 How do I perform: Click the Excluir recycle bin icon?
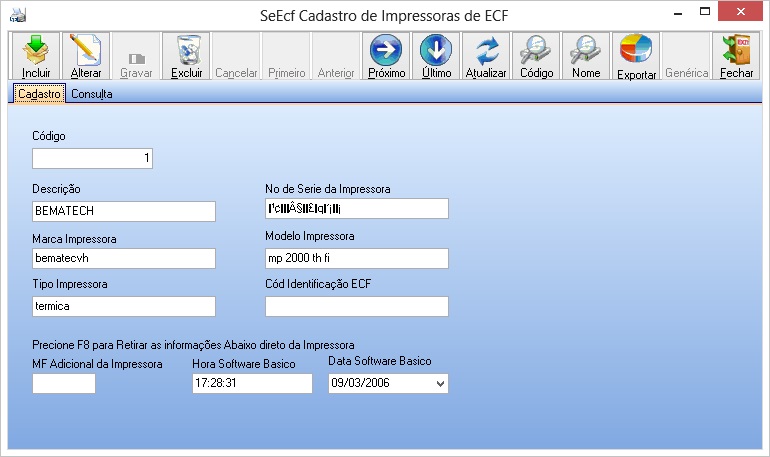pyautogui.click(x=187, y=55)
